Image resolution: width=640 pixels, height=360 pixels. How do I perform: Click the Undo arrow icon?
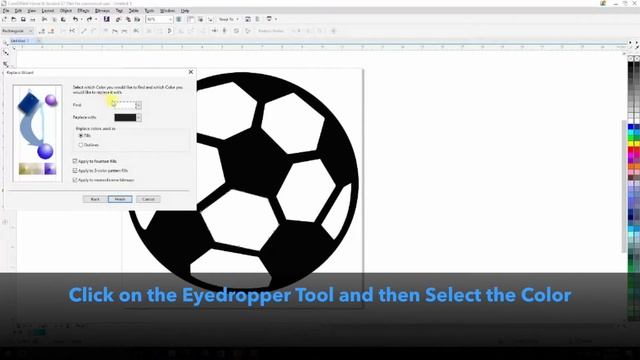tap(75, 19)
